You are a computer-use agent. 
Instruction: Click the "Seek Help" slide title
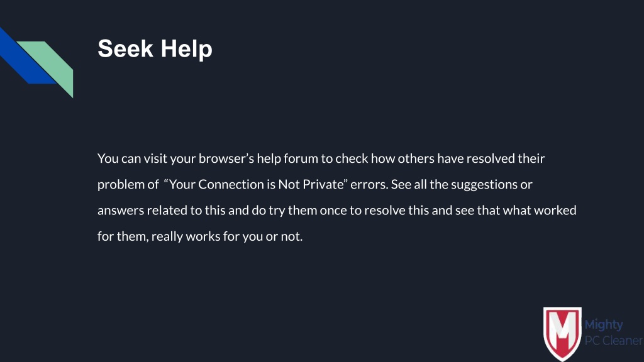(155, 48)
